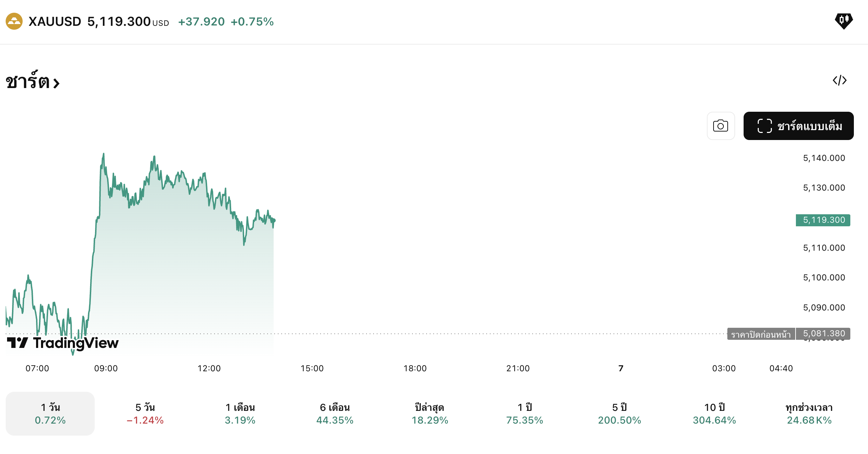
Task: Click the gold bars XAUUSD symbol icon
Action: [x=14, y=22]
